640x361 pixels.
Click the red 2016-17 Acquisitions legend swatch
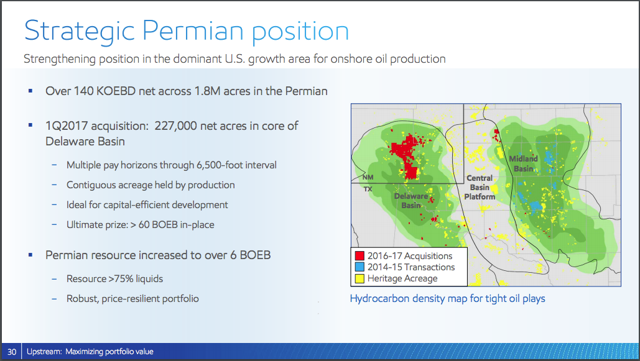[359, 256]
